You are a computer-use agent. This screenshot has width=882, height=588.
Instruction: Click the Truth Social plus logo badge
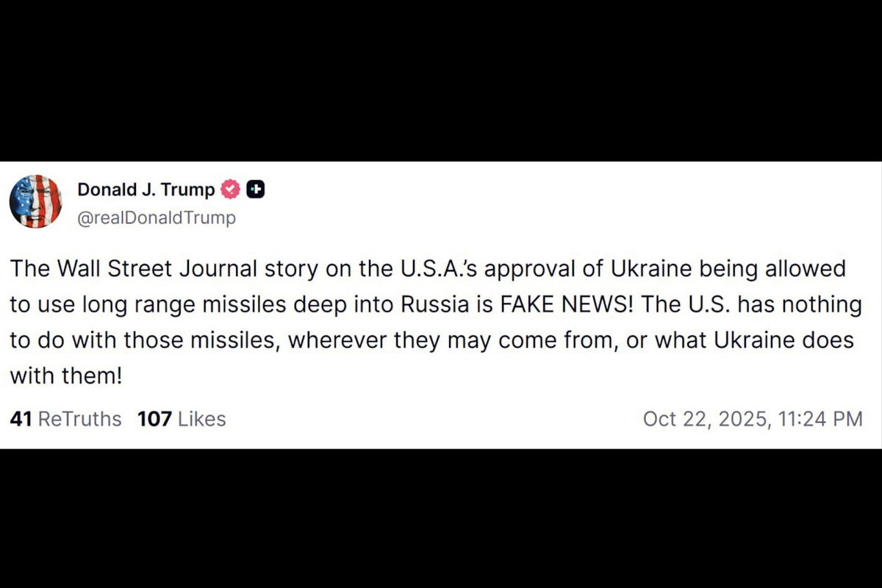[255, 189]
